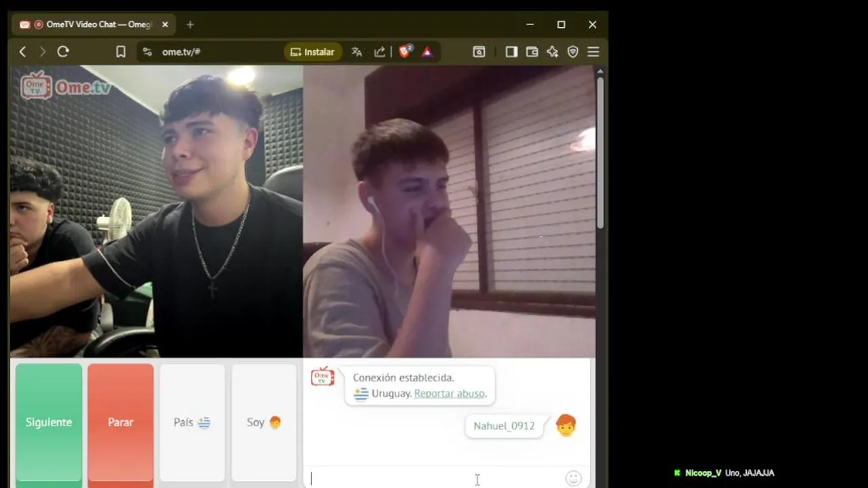Reload the ome.tv page
Screen dimensions: 868x488
point(63,52)
